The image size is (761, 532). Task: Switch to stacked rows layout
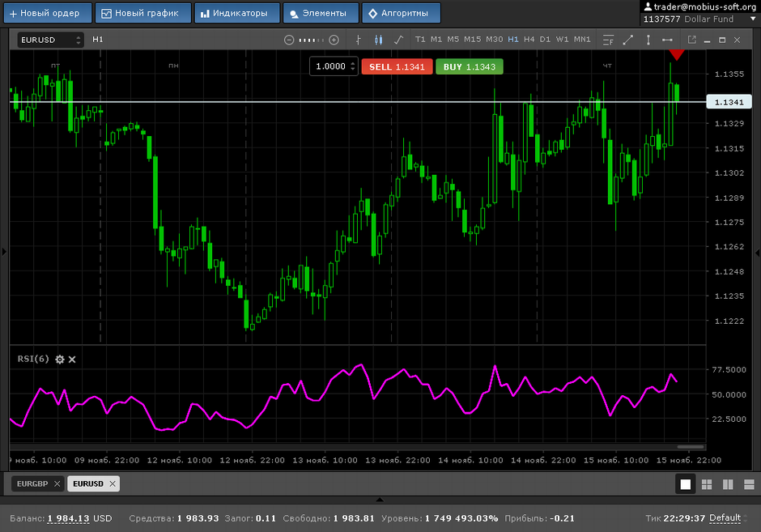pos(749,484)
